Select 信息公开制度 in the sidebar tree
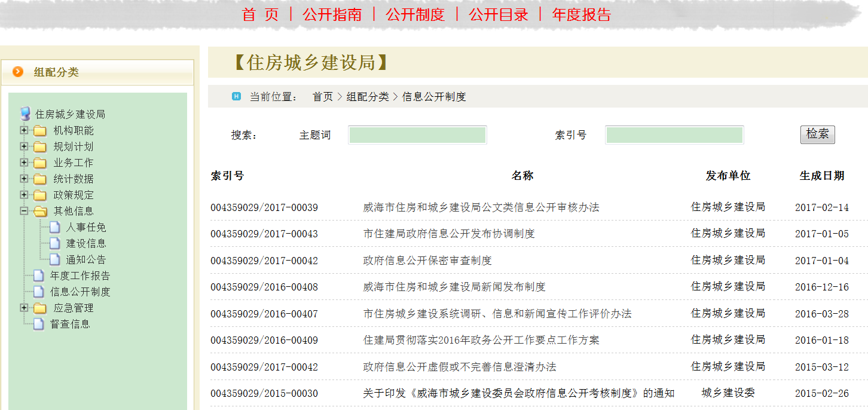 [x=80, y=292]
